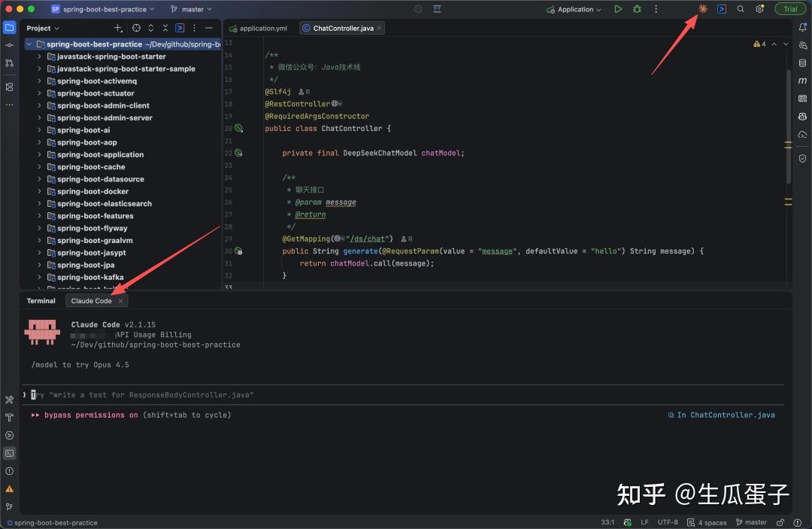This screenshot has width=812, height=529.
Task: Open the Pull Requests sidebar icon
Action: click(9, 62)
